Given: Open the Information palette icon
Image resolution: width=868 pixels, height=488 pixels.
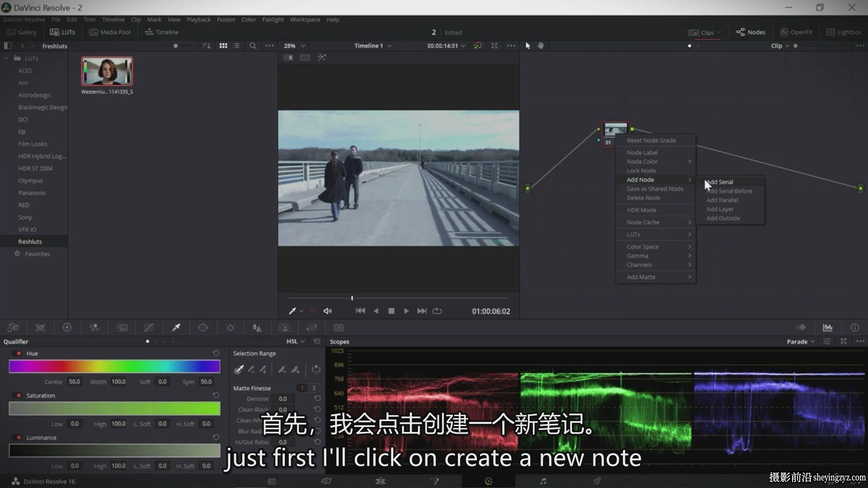Looking at the screenshot, I should pyautogui.click(x=855, y=328).
